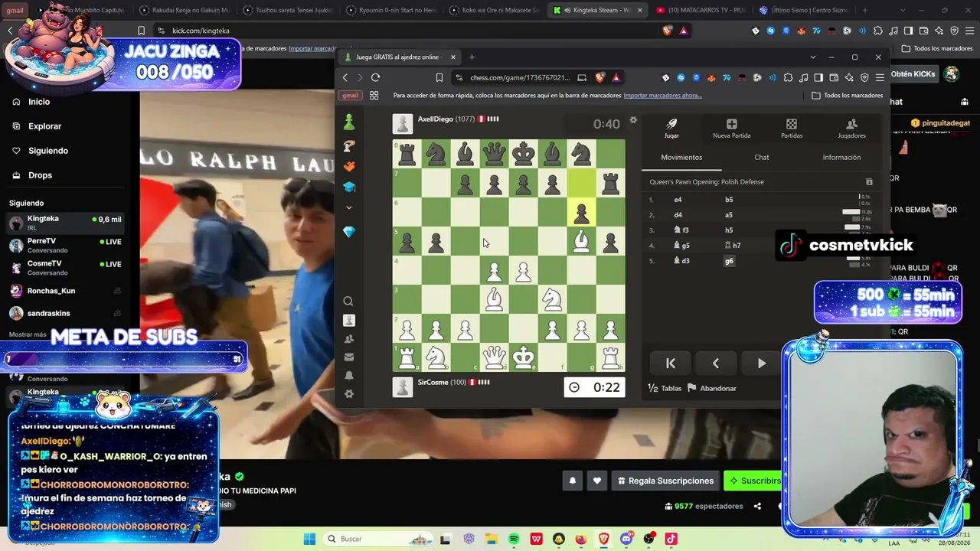Switch to the Chat tab in chess panel
The image size is (980, 551).
pos(762,158)
